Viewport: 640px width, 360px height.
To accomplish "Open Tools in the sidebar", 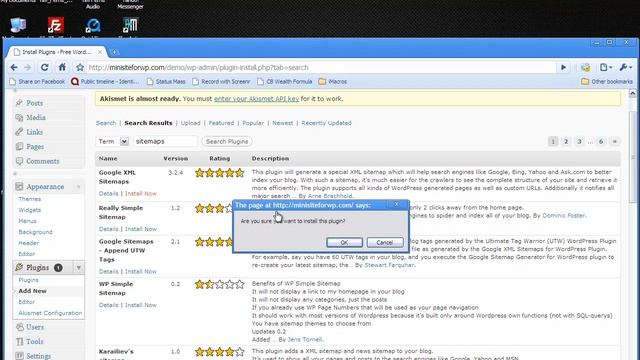I will coord(34,342).
